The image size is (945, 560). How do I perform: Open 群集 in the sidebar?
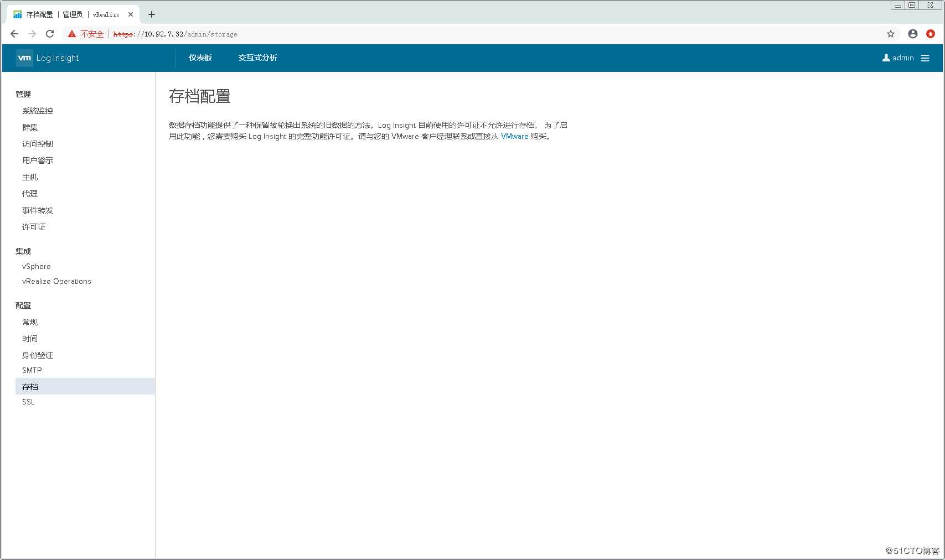(30, 127)
